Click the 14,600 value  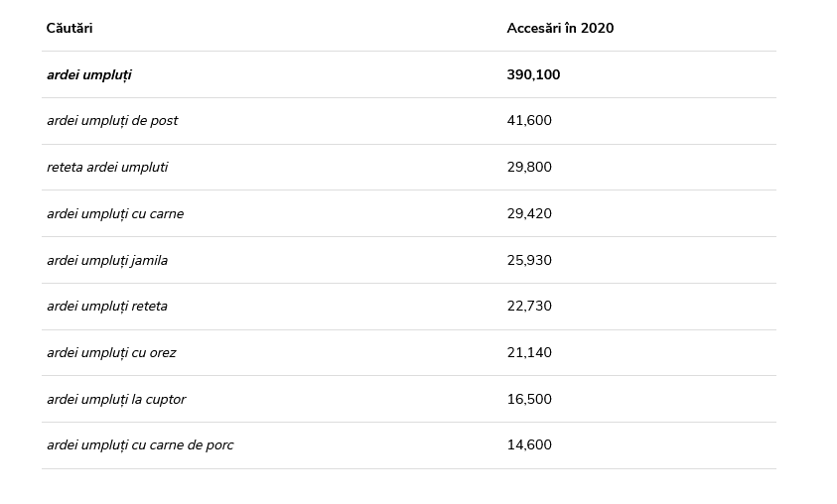click(x=529, y=444)
